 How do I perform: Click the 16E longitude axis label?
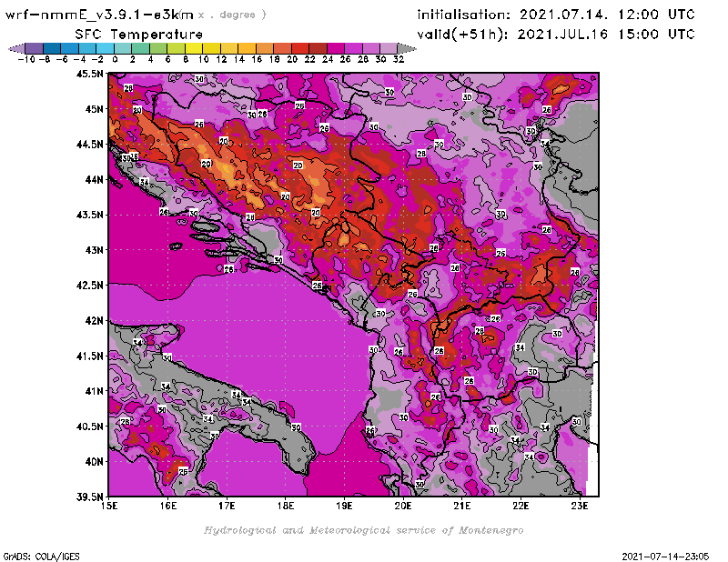[168, 506]
